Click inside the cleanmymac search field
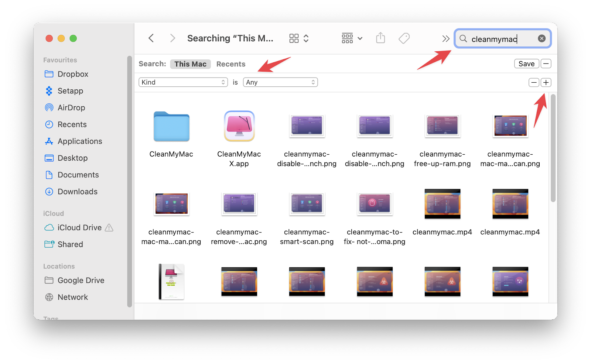 pos(499,38)
